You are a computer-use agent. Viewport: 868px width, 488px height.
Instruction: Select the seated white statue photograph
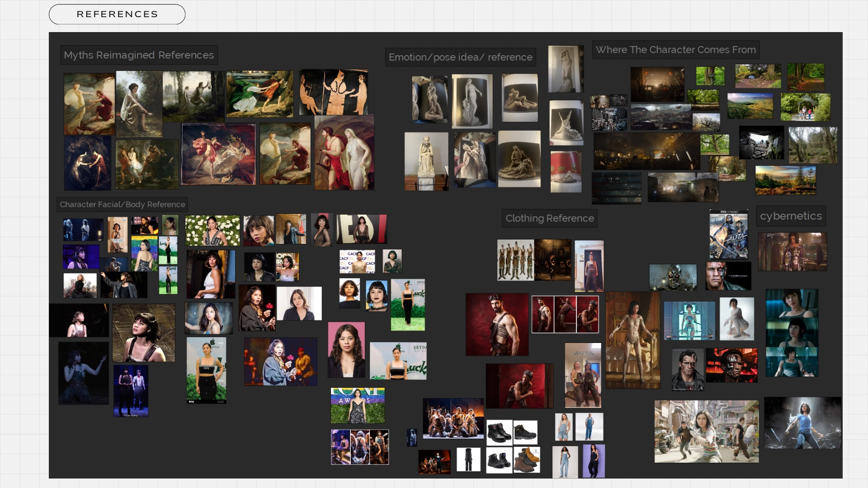426,161
